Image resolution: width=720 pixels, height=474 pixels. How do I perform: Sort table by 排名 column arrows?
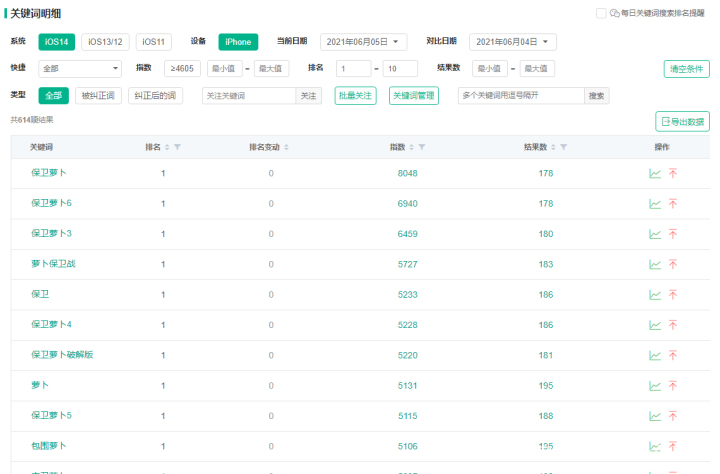click(167, 147)
